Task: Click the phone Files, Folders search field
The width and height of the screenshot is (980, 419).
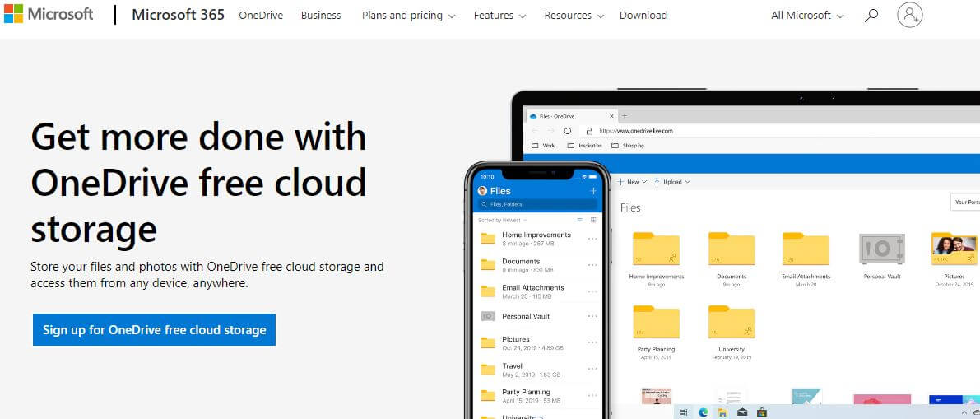Action: [538, 204]
